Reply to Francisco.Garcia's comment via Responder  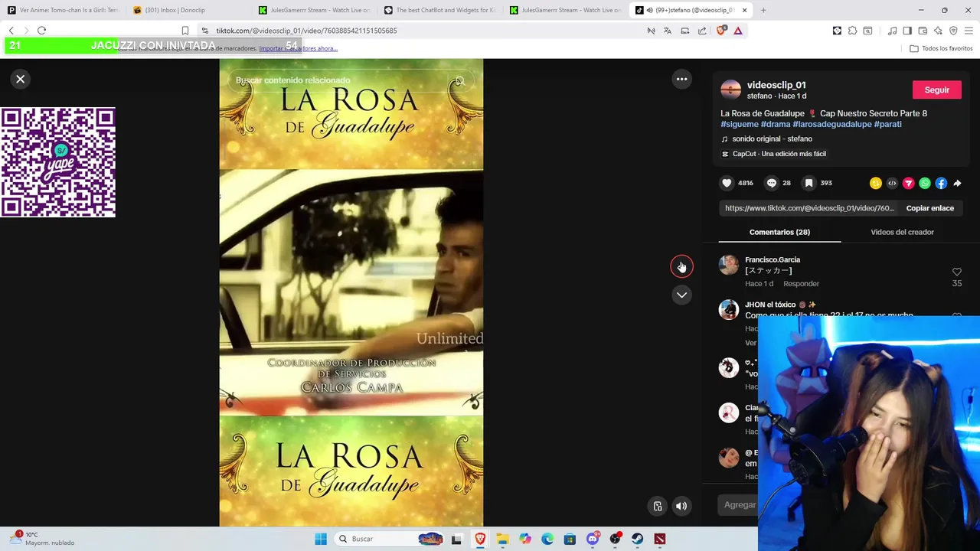801,284
